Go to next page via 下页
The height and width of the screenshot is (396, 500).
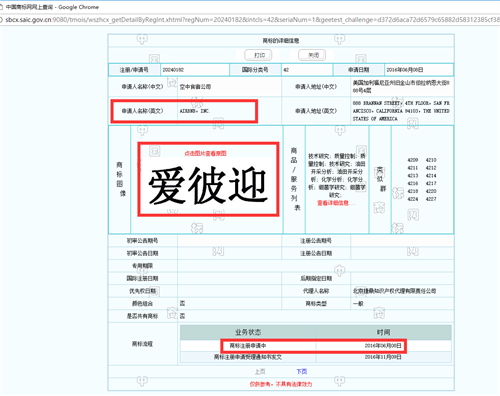[302, 371]
